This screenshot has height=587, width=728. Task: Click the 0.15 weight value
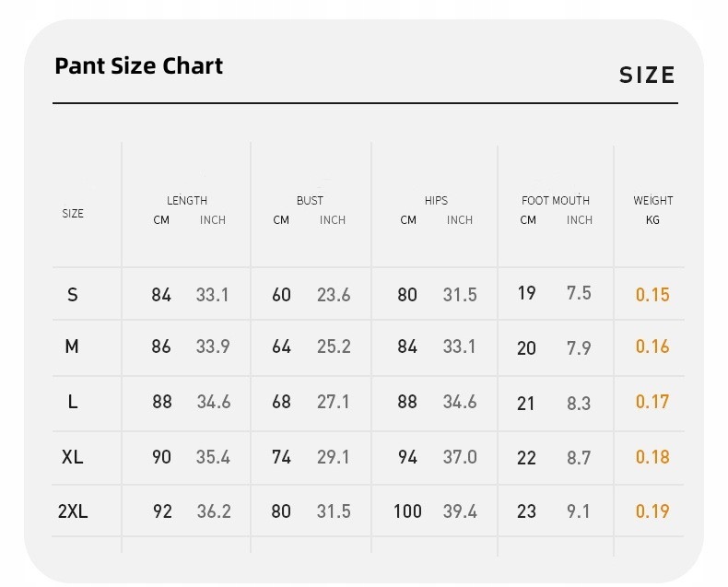click(652, 295)
